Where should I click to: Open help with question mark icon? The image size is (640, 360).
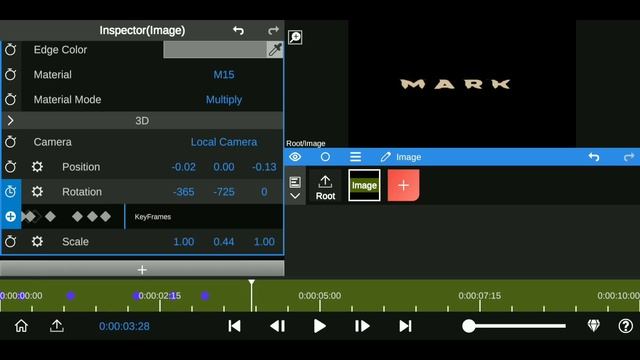tap(625, 326)
